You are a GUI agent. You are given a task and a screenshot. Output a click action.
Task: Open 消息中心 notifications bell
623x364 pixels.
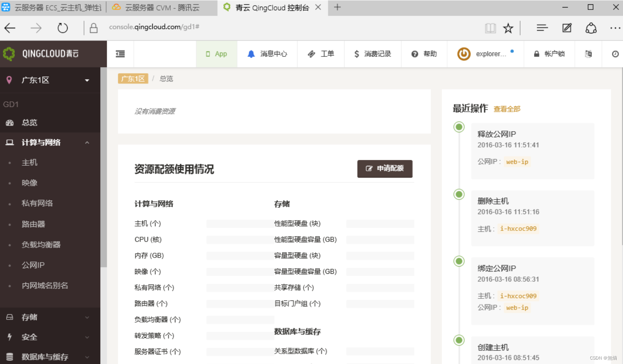[267, 54]
